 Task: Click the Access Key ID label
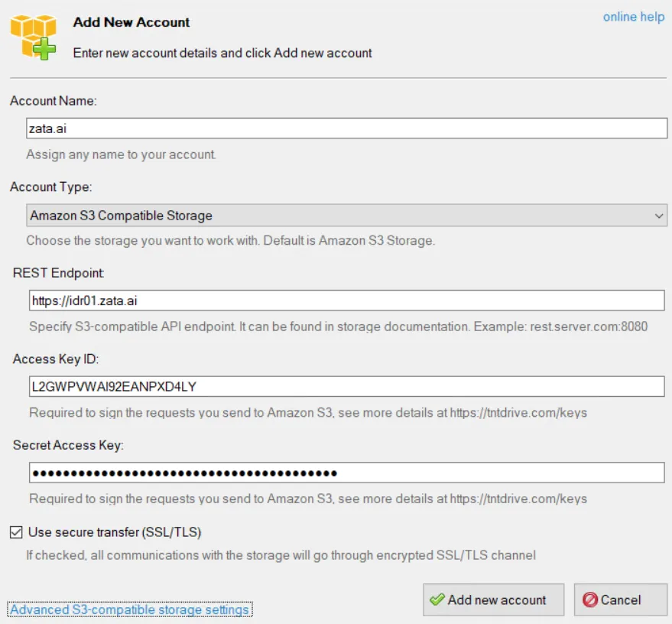(56, 359)
